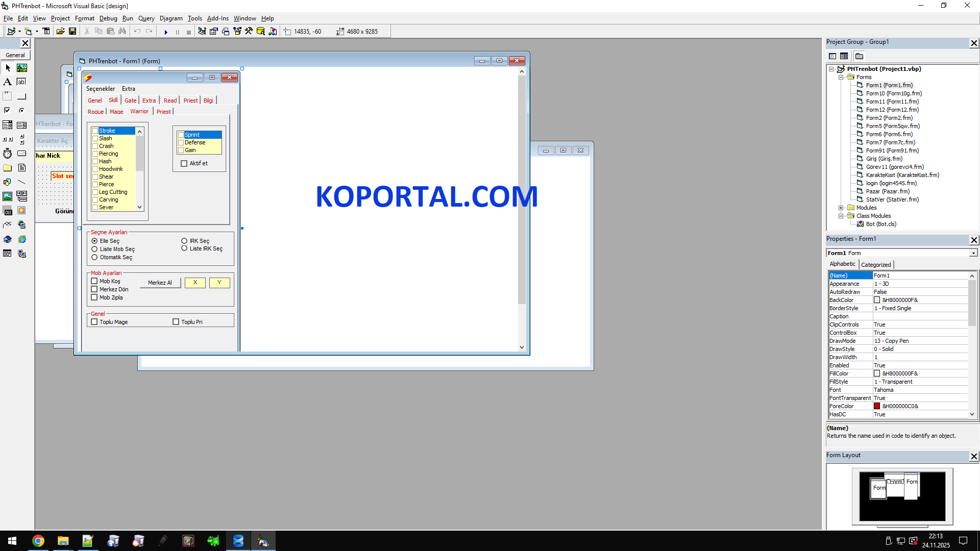Check the Aktif et checkbox
This screenshot has width=980, height=551.
click(184, 164)
